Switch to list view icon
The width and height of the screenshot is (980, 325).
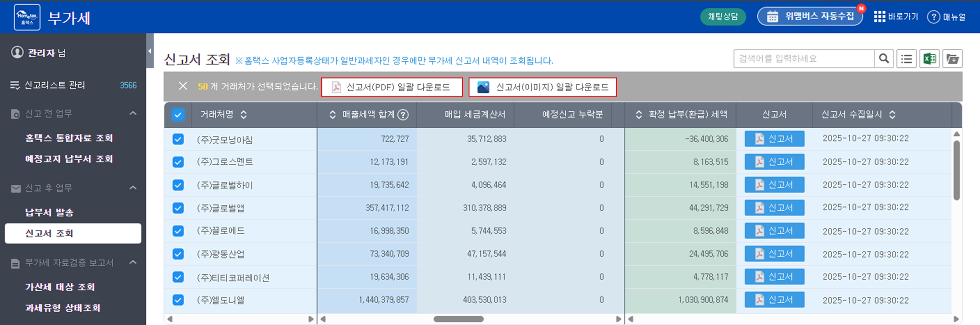[906, 59]
